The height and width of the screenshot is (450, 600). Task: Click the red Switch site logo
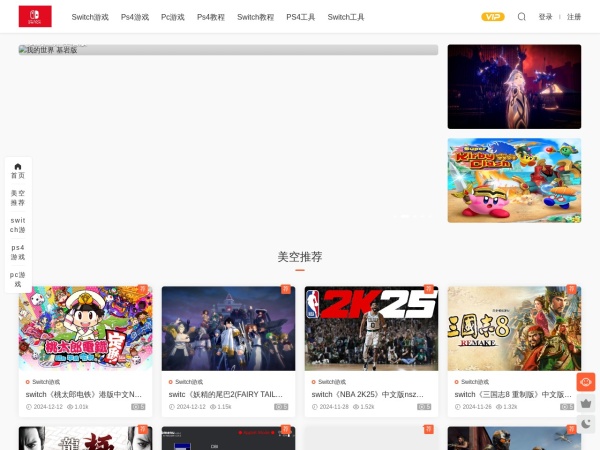[x=35, y=16]
